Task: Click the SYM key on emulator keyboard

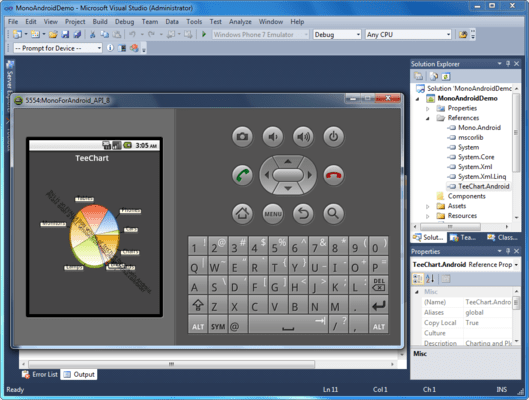Action: (218, 325)
